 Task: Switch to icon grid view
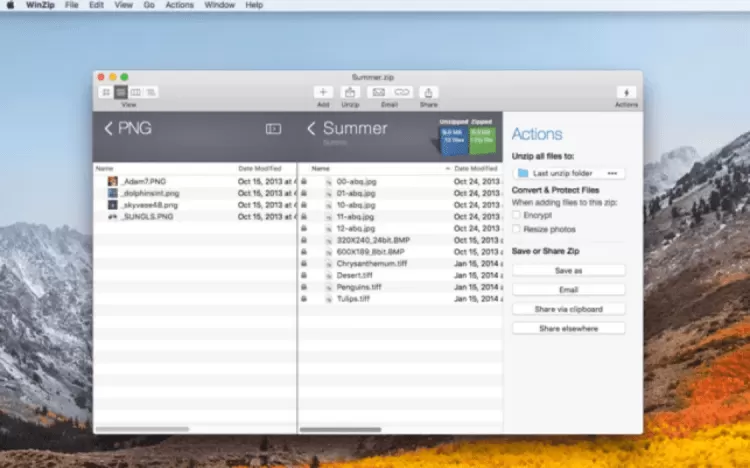[105, 92]
